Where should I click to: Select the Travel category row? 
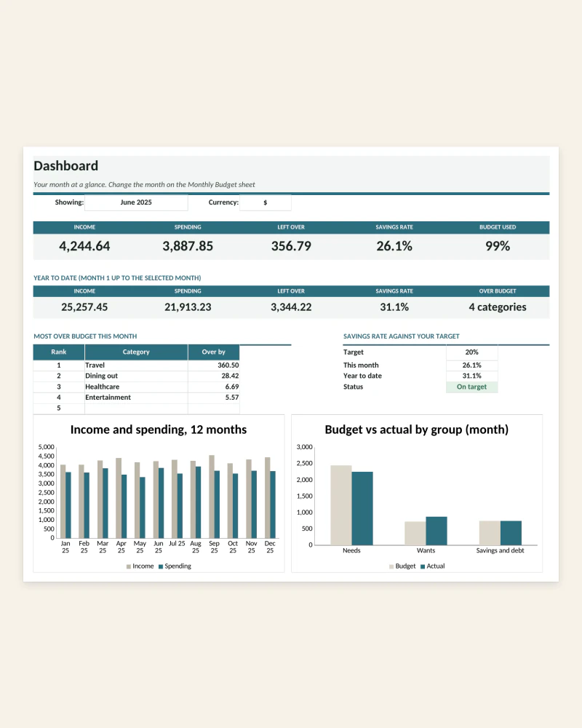pyautogui.click(x=137, y=365)
